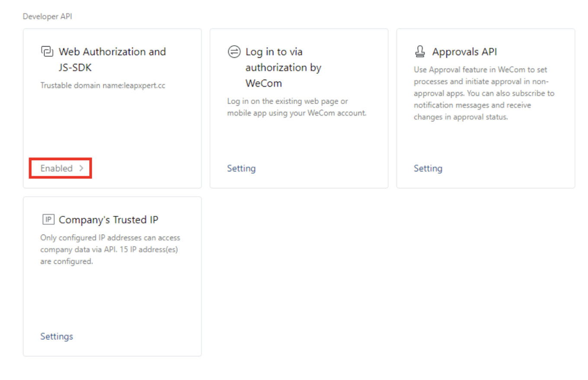This screenshot has width=588, height=380.
Task: Open Settings for Company's Trusted IP
Action: pos(57,336)
